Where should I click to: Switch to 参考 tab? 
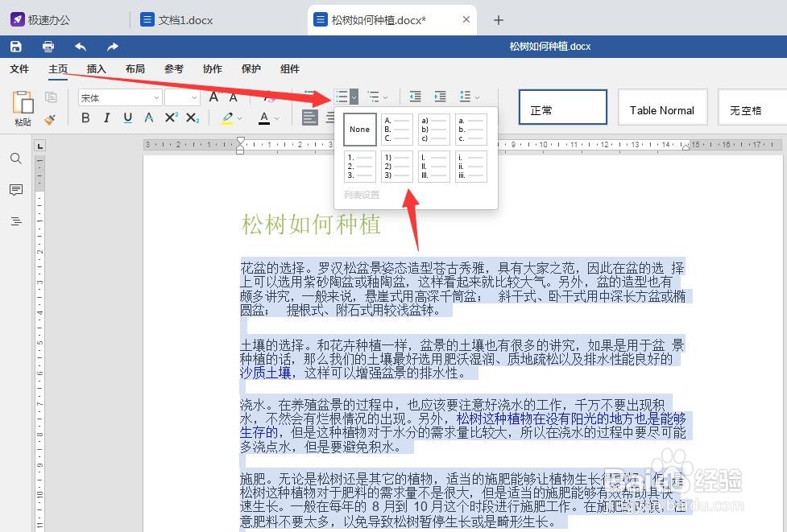coord(174,69)
